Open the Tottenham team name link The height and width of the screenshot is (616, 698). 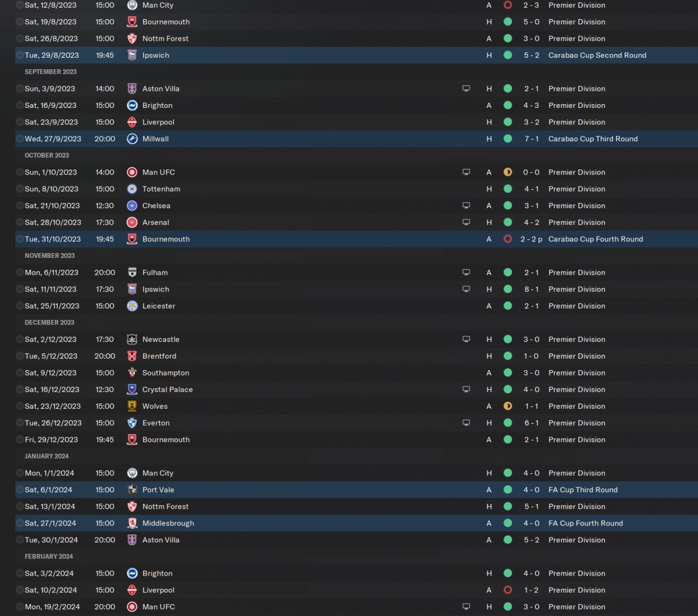pos(161,189)
